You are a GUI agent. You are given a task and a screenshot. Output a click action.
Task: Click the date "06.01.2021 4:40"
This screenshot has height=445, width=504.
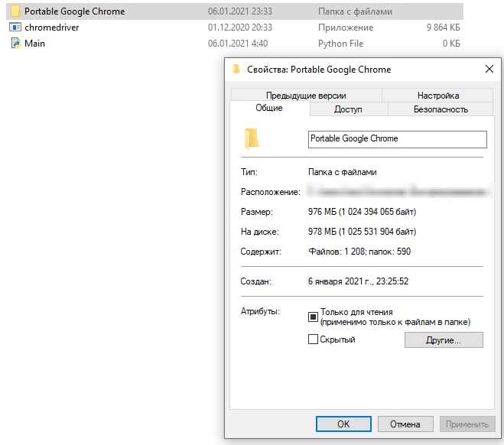(238, 44)
